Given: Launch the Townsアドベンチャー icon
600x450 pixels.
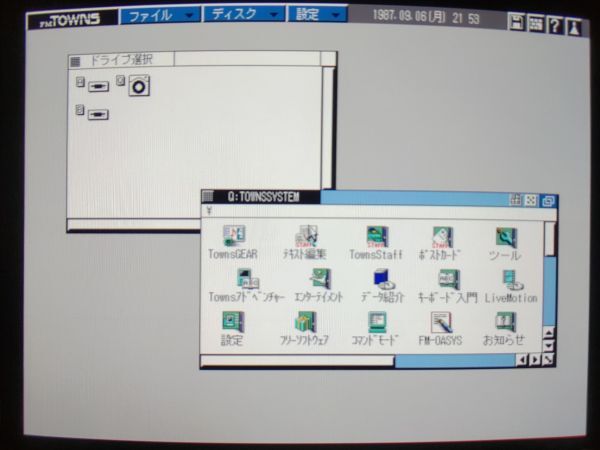Looking at the screenshot, I should pyautogui.click(x=248, y=278).
